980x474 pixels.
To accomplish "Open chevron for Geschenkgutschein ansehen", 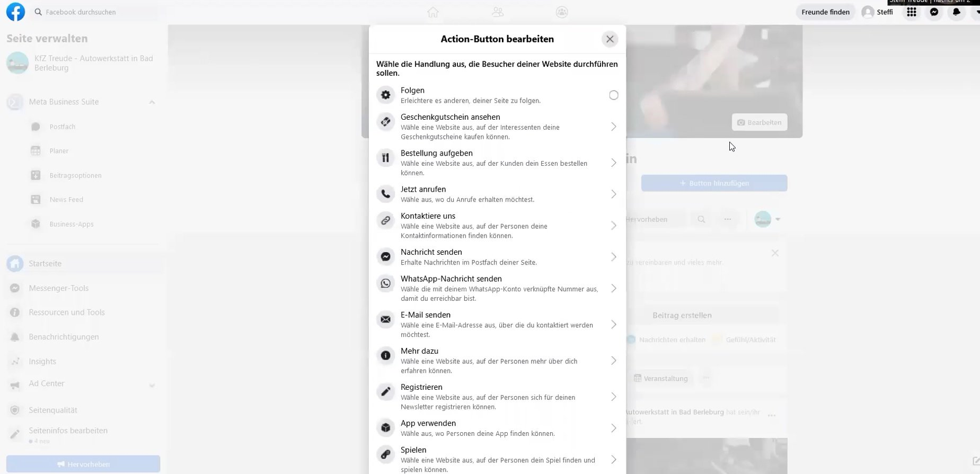I will [613, 127].
